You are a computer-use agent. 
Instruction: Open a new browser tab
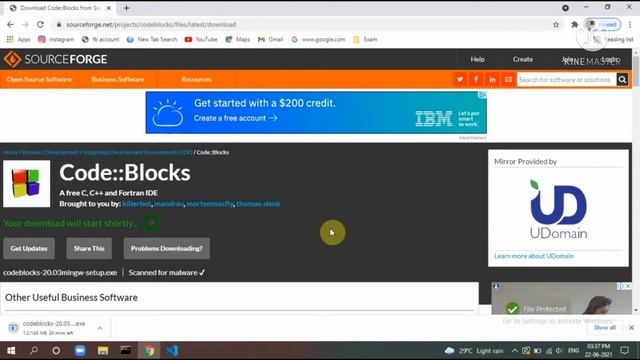click(127, 8)
